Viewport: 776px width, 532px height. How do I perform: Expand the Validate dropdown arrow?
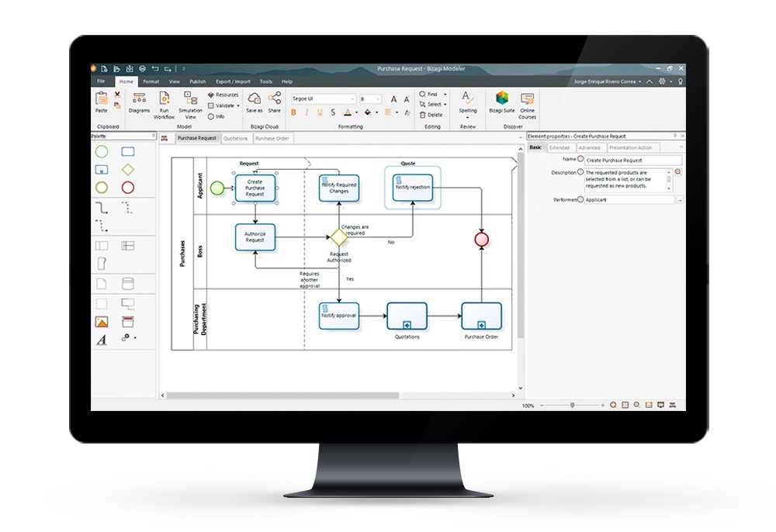coord(240,105)
